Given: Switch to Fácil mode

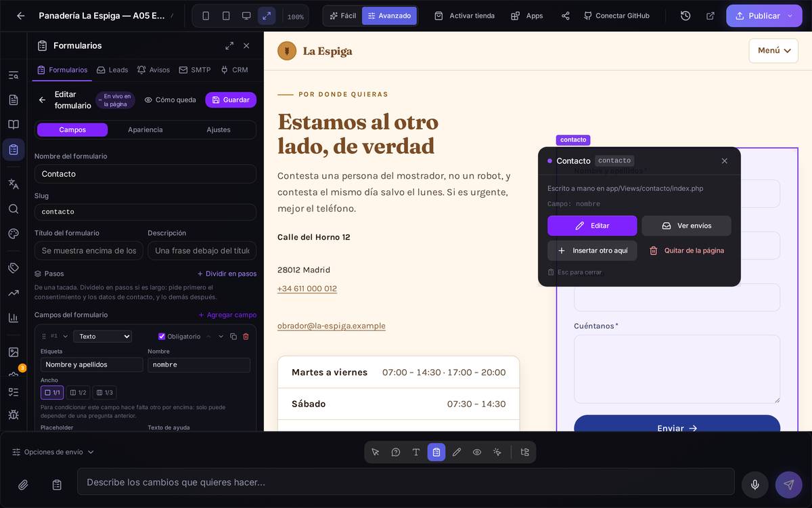Looking at the screenshot, I should click(x=342, y=16).
